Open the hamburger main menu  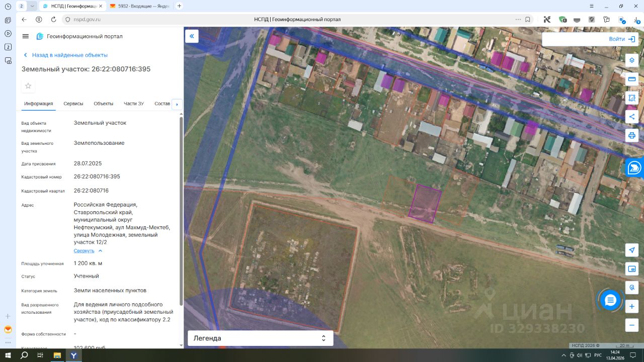[x=26, y=36]
